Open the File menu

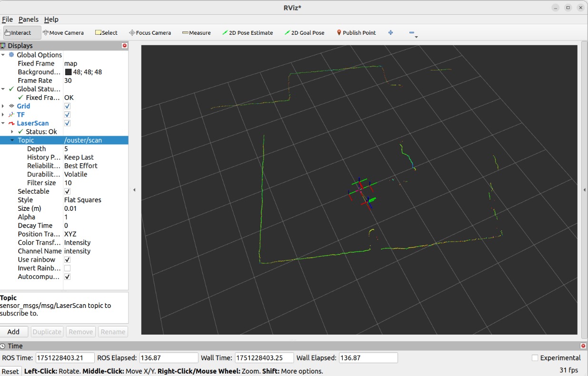(x=7, y=20)
